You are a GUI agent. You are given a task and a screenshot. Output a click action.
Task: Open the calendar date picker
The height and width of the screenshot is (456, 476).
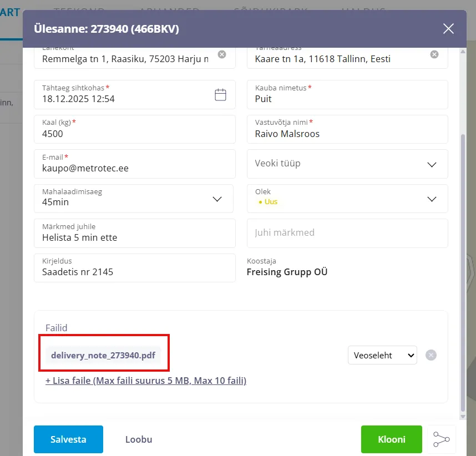pos(220,95)
